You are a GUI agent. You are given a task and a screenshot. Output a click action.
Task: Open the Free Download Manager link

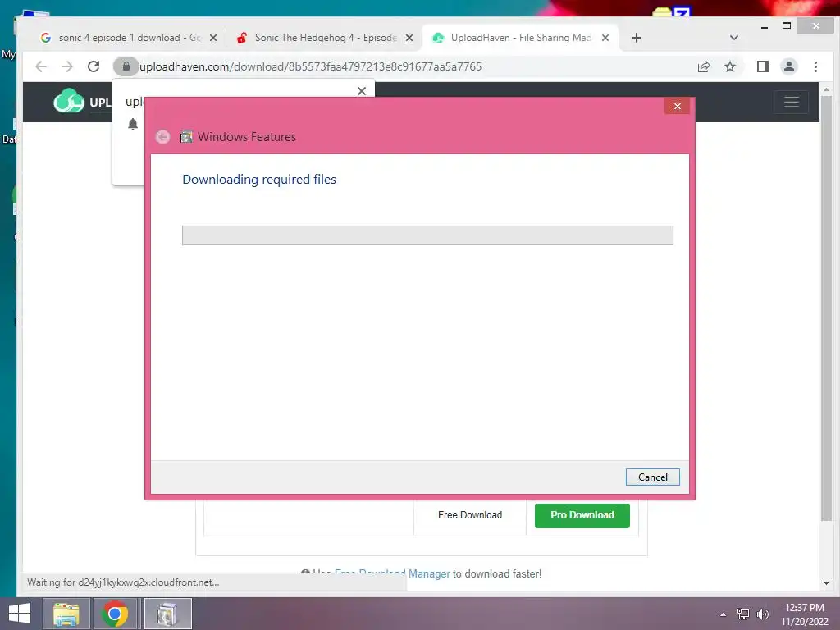392,573
